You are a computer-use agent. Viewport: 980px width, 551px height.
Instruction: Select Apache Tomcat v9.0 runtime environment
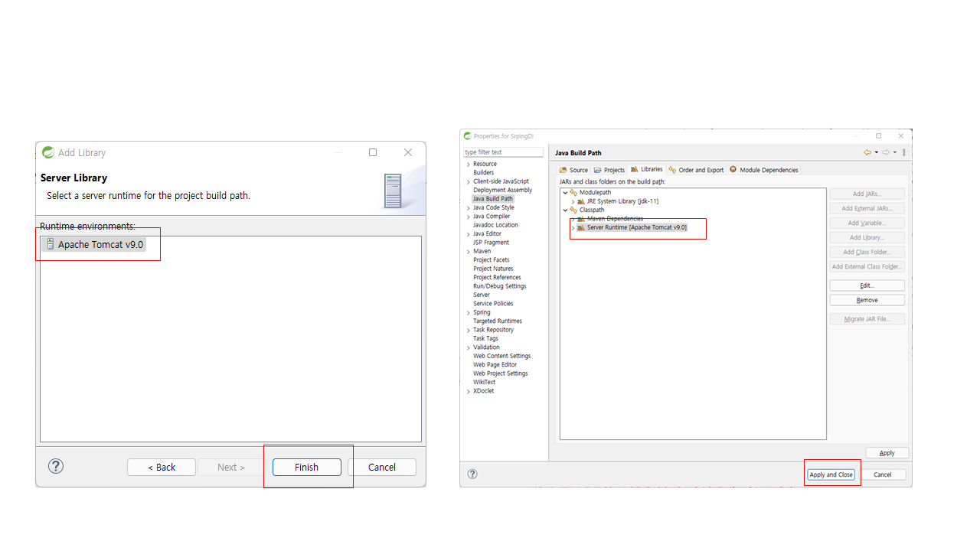coord(93,244)
